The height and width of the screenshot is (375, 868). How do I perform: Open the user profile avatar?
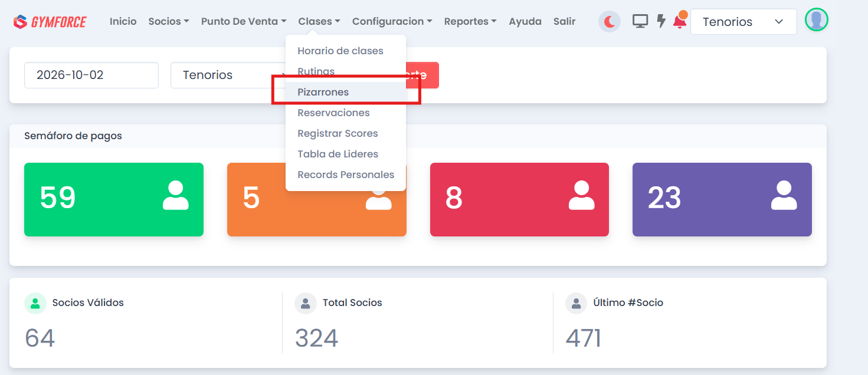pos(817,20)
